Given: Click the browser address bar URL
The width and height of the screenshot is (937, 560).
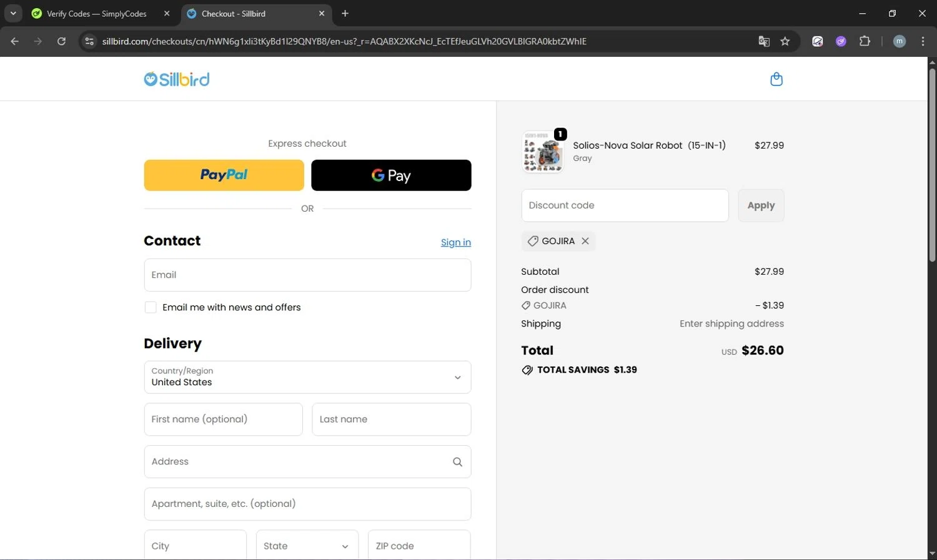Looking at the screenshot, I should point(344,41).
